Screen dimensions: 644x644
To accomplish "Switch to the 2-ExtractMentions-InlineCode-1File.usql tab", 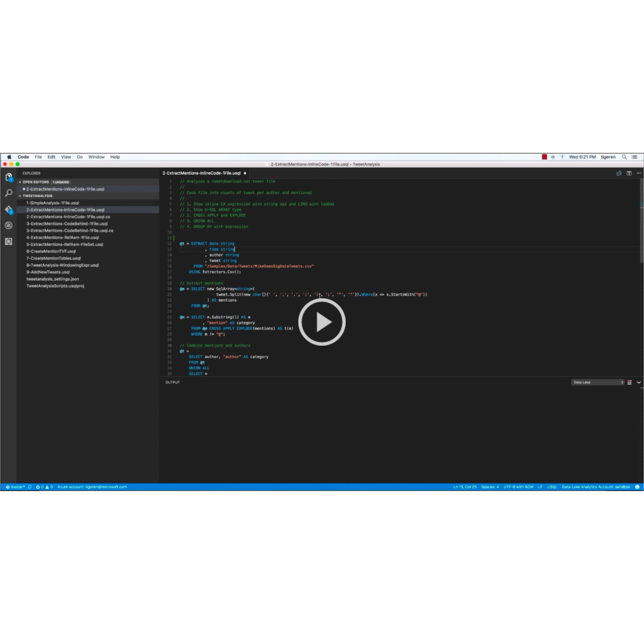I will pos(200,173).
